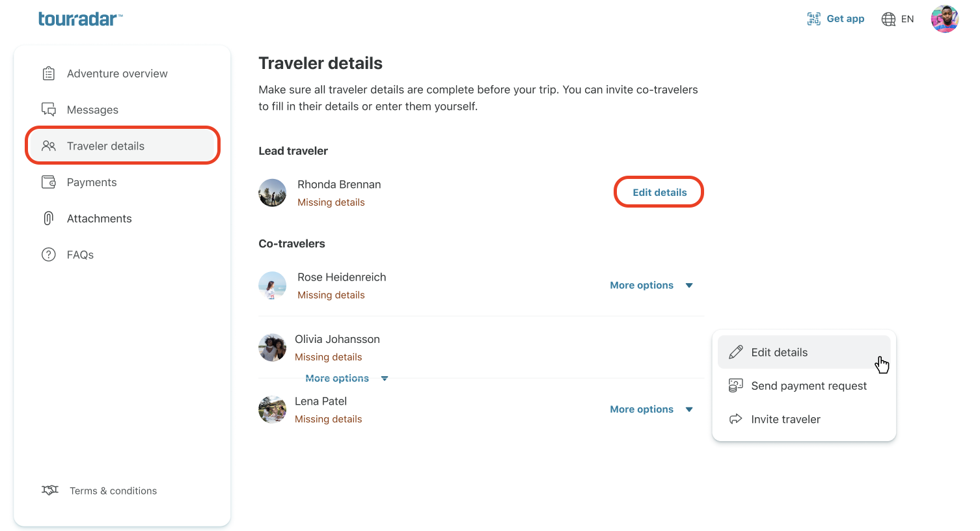Click the handshake icon by Terms & conditions
This screenshot has height=531, width=980.
[x=50, y=490]
